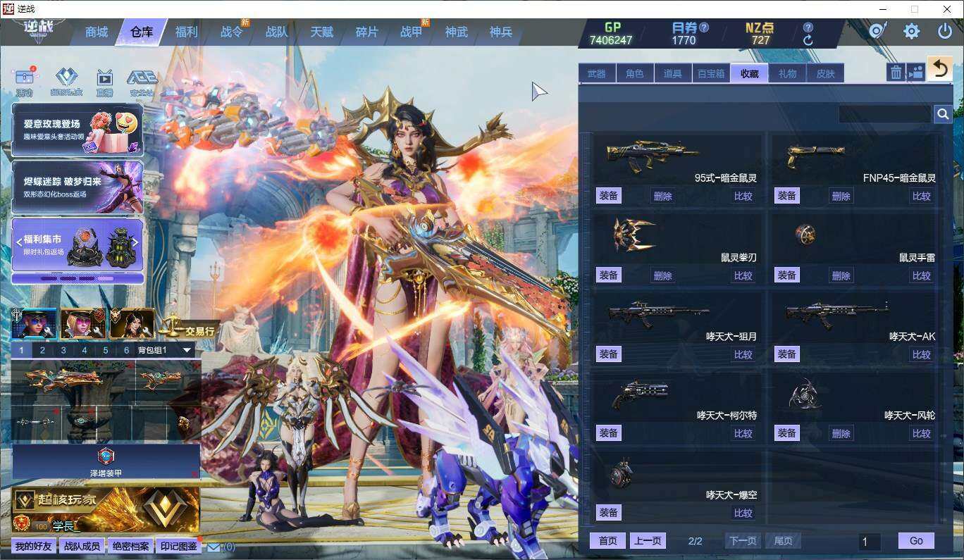Open the diamond-shaped emblem icon beside 活动
964x560 pixels.
(66, 81)
